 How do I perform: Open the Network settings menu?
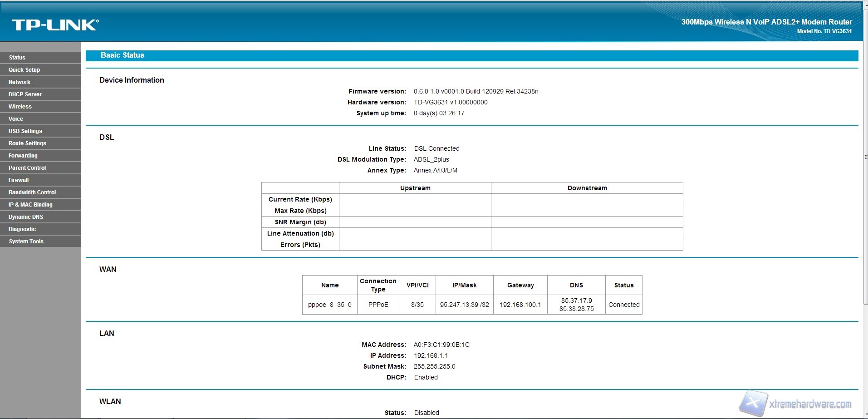[20, 82]
